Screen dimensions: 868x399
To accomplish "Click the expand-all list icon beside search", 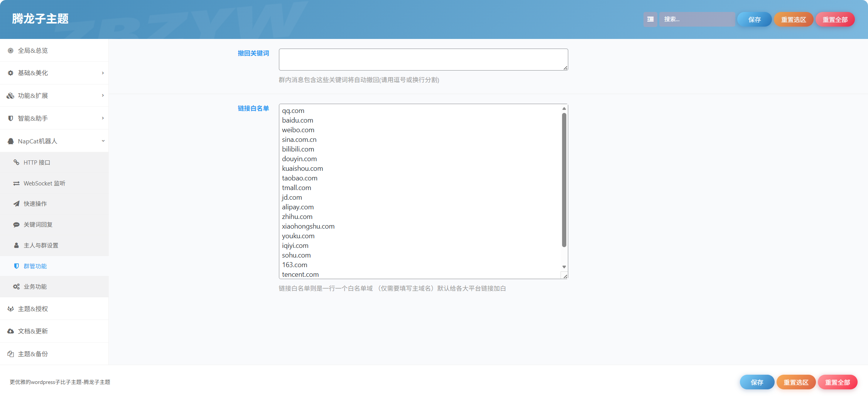I will pos(650,19).
